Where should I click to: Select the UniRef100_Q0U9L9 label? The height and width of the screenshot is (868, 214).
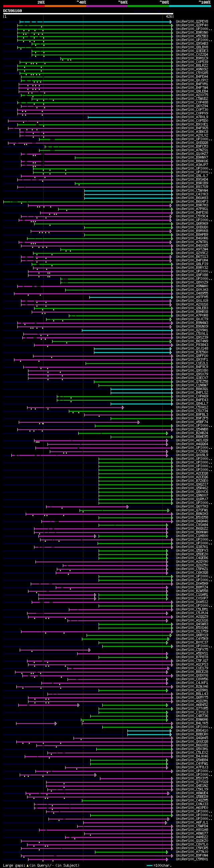[192, 455]
